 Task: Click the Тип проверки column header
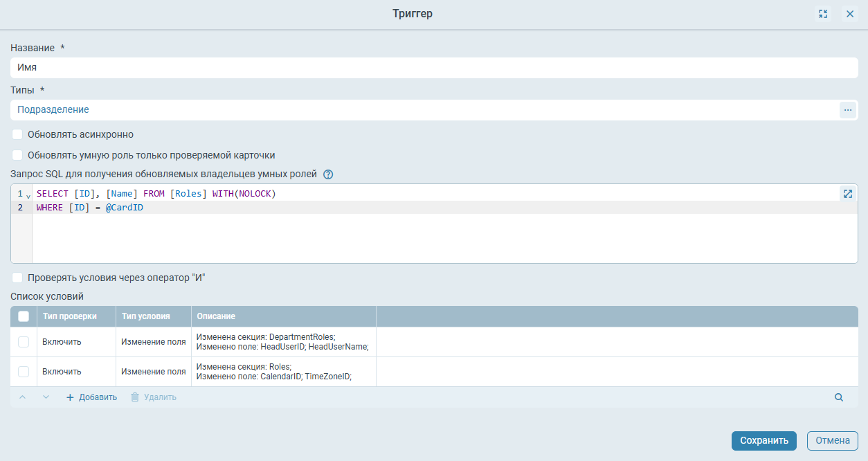[69, 316]
